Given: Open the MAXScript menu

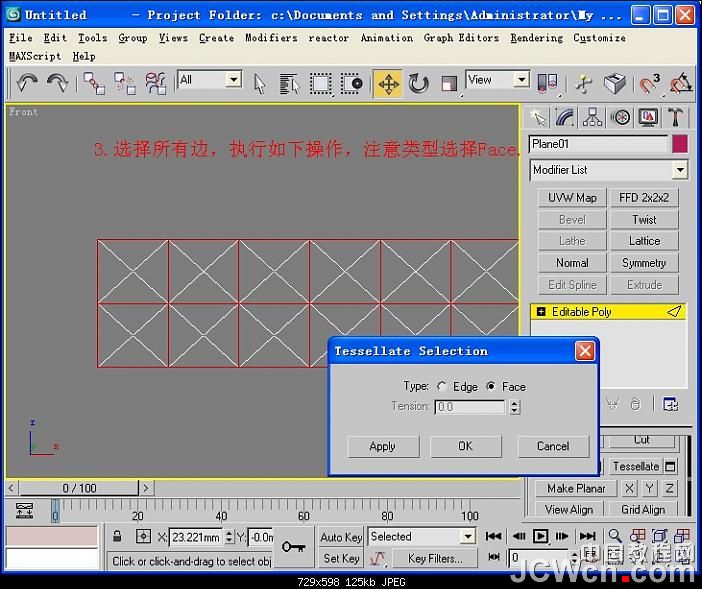Looking at the screenshot, I should 35,56.
